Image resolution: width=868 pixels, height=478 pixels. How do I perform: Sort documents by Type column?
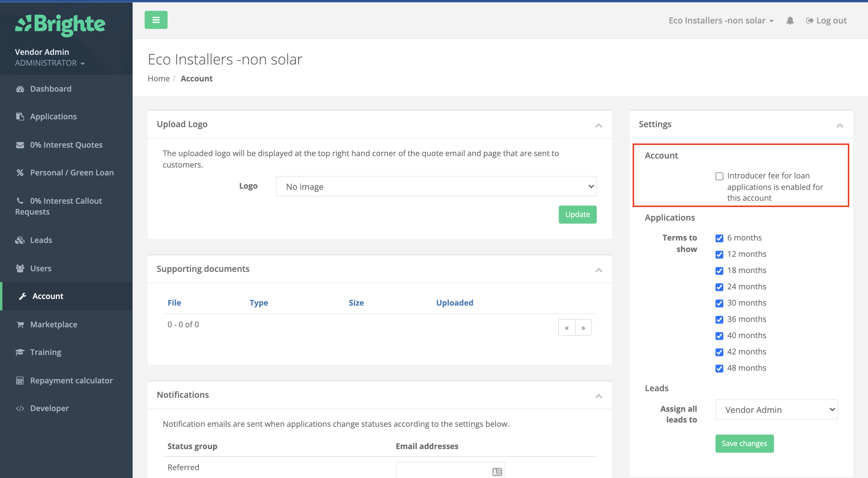pyautogui.click(x=259, y=303)
